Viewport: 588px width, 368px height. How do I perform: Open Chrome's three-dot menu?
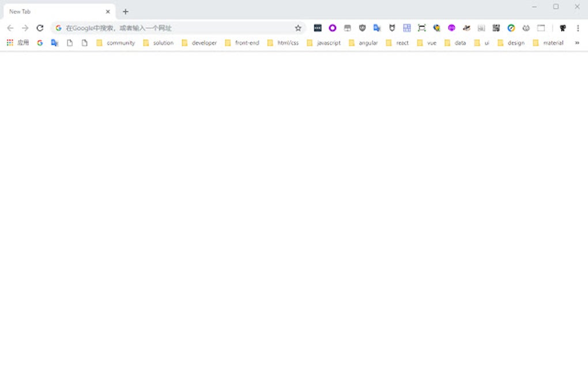578,27
